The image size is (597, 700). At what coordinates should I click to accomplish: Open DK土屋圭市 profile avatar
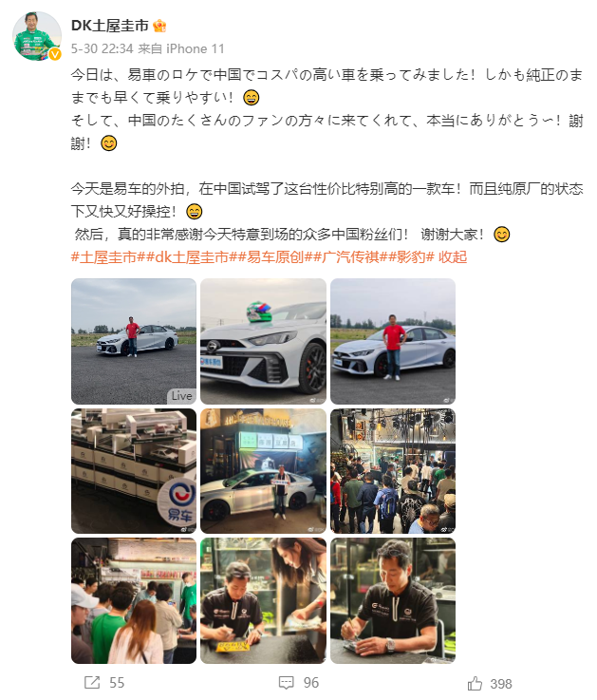coord(37,36)
